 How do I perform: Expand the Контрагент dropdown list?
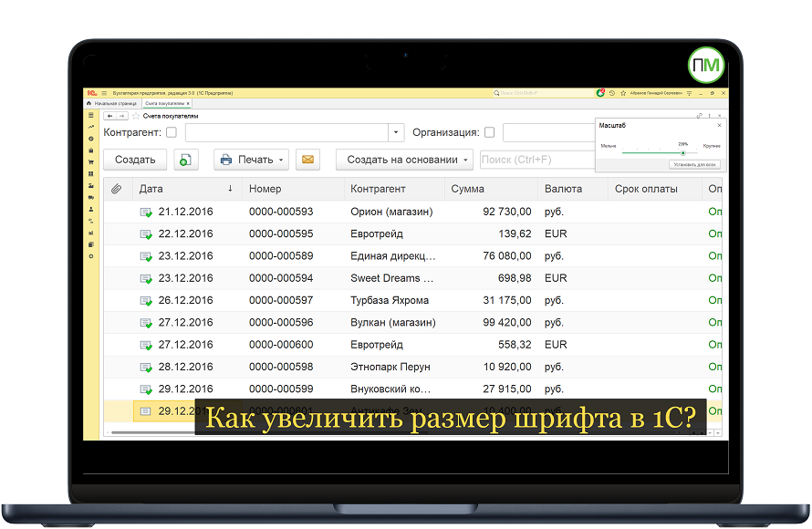click(396, 132)
